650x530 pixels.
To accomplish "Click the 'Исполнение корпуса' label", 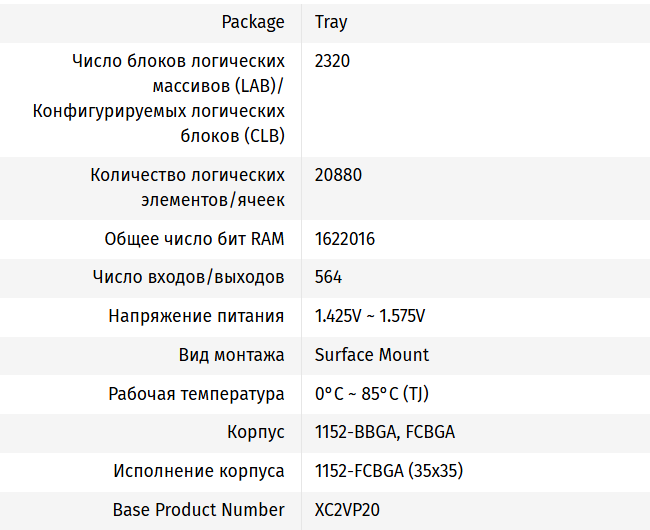I will click(198, 471).
